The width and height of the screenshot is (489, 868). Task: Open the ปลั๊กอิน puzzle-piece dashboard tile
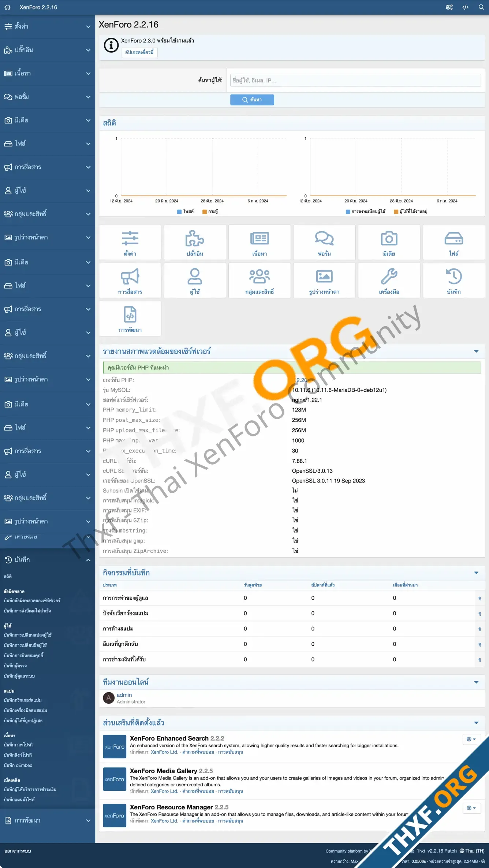(x=195, y=242)
